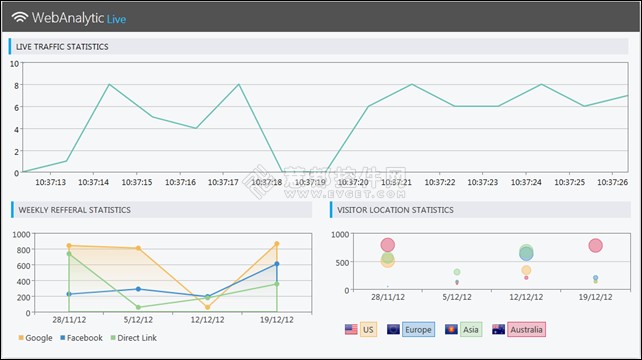Click the 12/12/12 label in visitor location chart
The width and height of the screenshot is (642, 360).
click(526, 297)
